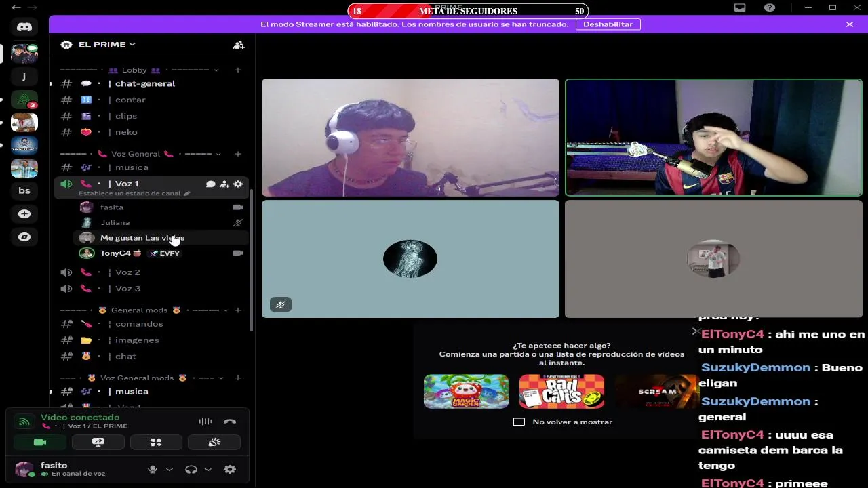Click the muted icon beside Juliana
This screenshot has height=488, width=868.
pyautogui.click(x=238, y=222)
